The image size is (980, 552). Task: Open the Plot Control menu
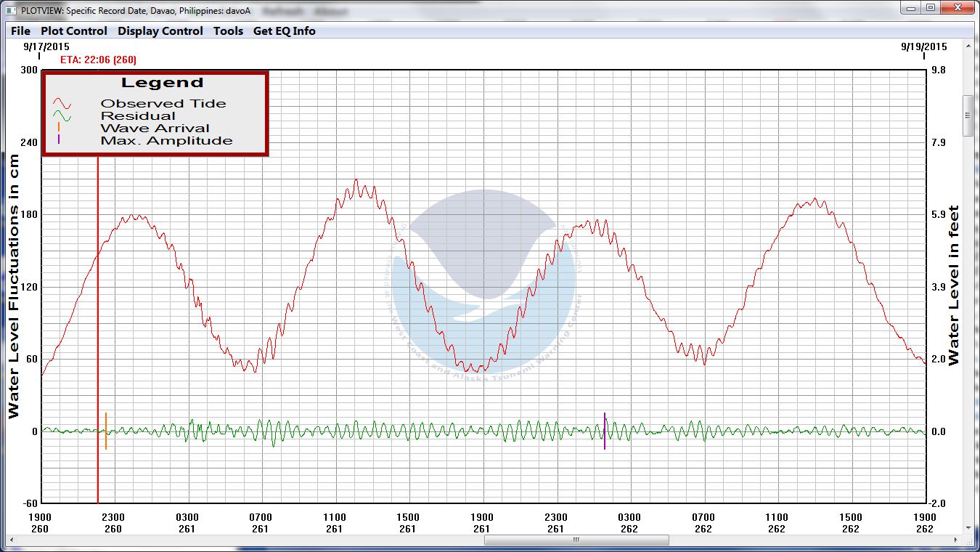pos(74,31)
